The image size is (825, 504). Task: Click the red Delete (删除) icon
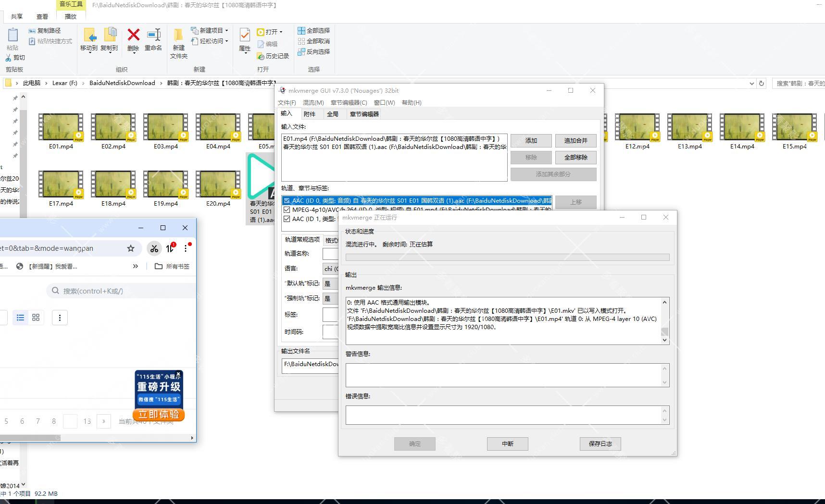[133, 36]
